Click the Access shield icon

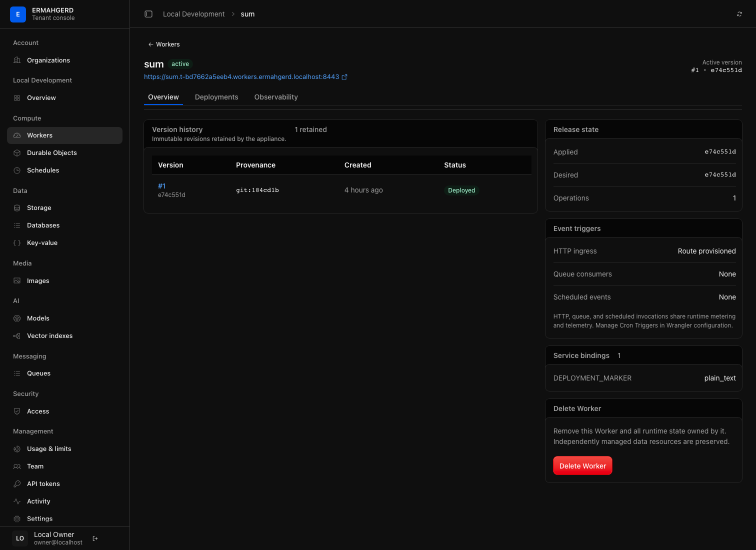(17, 411)
